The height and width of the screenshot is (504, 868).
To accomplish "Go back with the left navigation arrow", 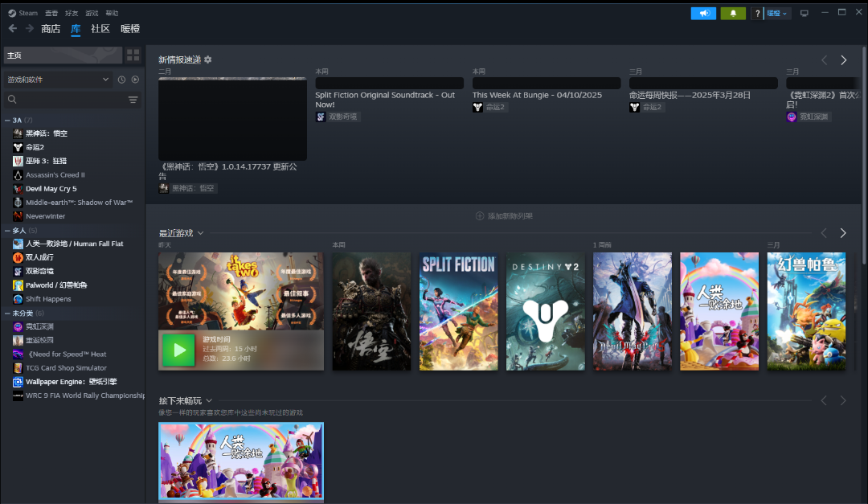I will click(13, 29).
